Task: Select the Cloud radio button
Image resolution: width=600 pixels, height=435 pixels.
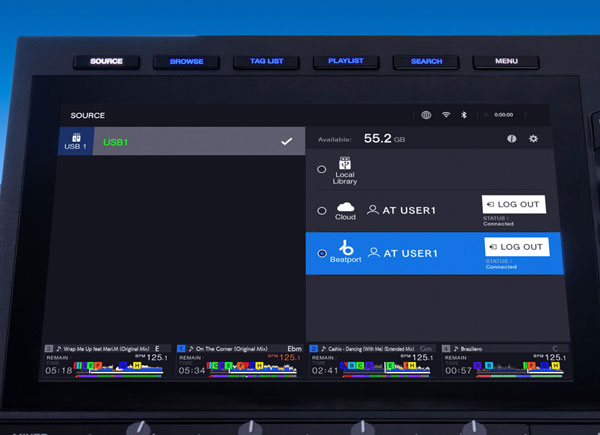Action: (x=322, y=210)
